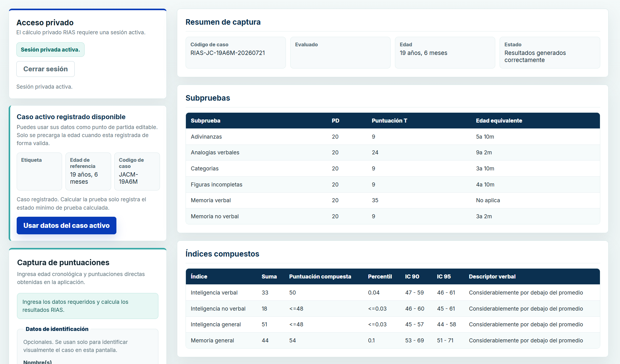Viewport: 620px width, 364px height.
Task: Click the Puntuación compuesta column header
Action: click(x=320, y=277)
